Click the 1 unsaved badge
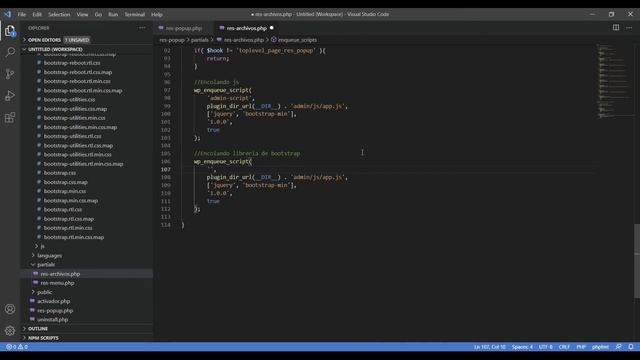Image resolution: width=640 pixels, height=360 pixels. 77,40
